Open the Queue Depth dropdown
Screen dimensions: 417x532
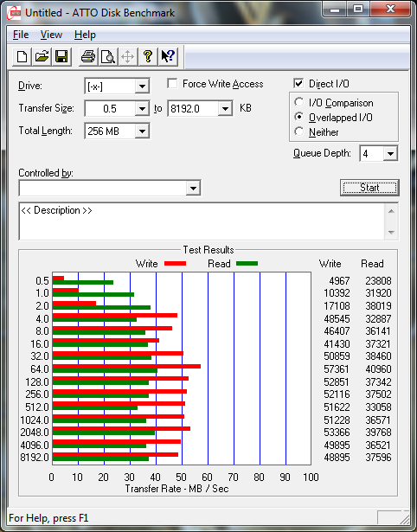pos(390,154)
